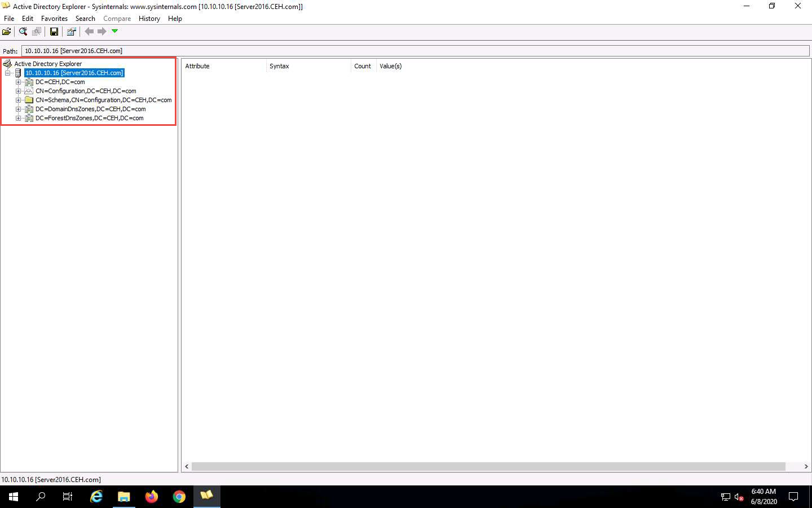
Task: Open File Explorer from the taskbar
Action: pyautogui.click(x=124, y=497)
